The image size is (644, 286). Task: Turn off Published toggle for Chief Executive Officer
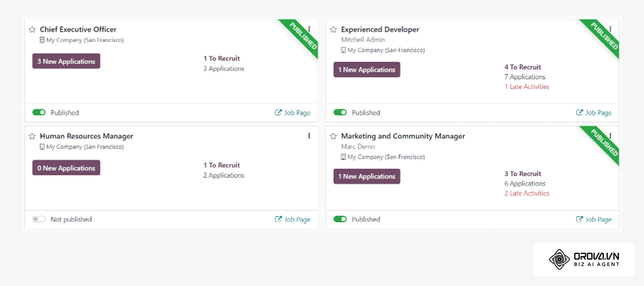click(39, 112)
